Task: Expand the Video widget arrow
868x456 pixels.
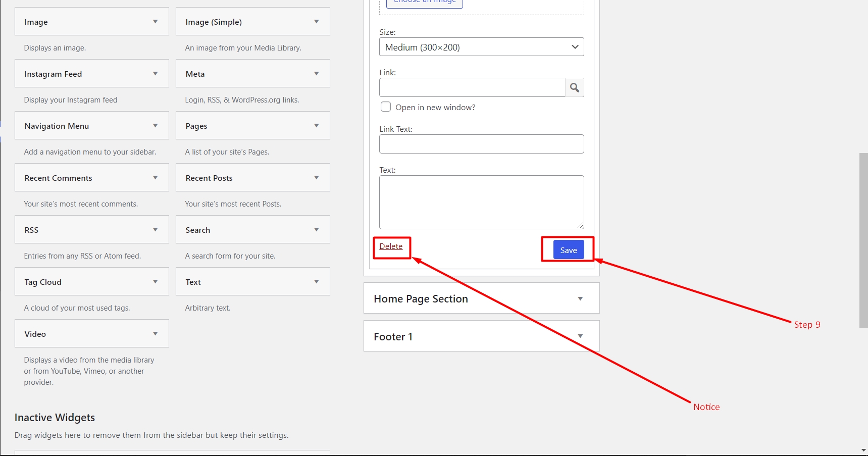Action: tap(156, 334)
